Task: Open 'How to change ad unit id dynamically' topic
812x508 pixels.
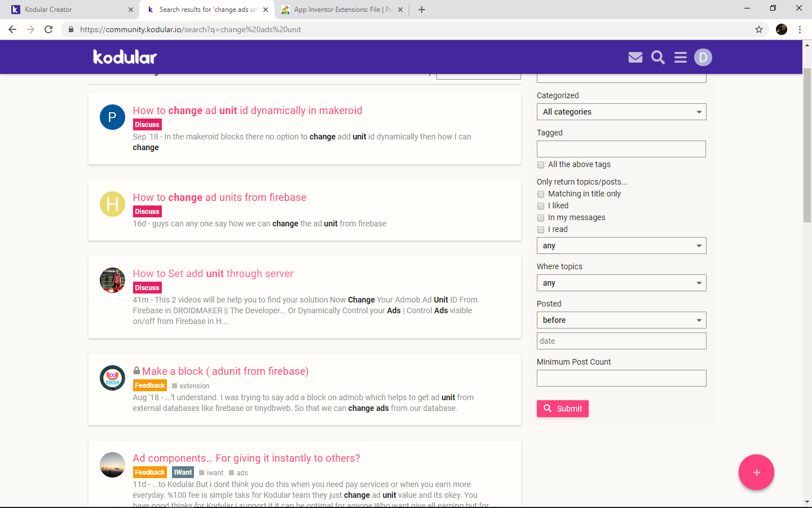Action: click(x=248, y=111)
